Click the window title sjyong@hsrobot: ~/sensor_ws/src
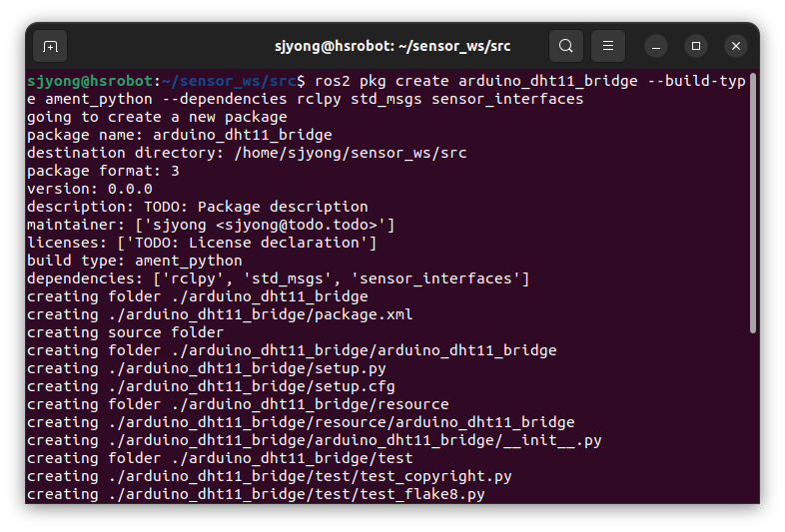The image size is (785, 532). (x=392, y=46)
